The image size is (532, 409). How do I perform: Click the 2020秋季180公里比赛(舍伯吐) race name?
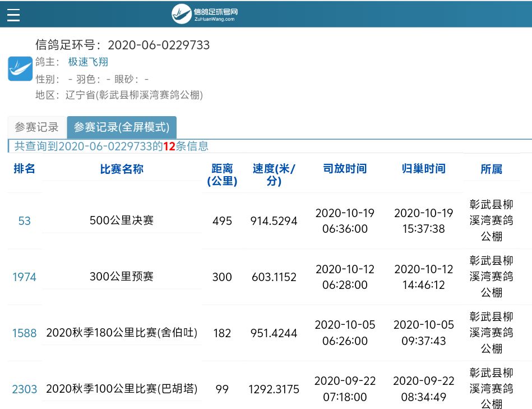(122, 333)
